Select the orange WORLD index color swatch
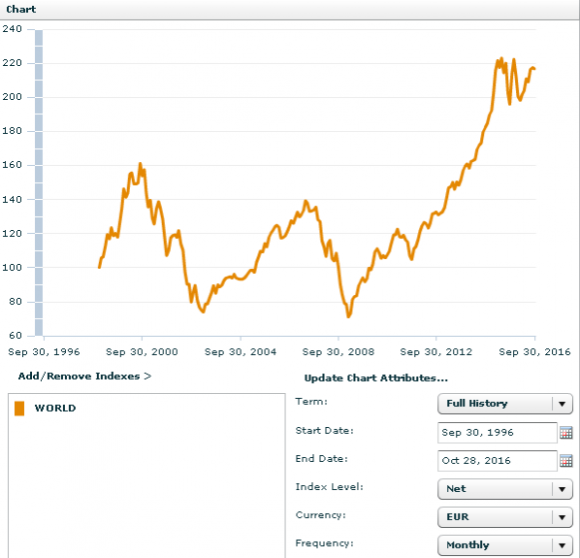 19,409
